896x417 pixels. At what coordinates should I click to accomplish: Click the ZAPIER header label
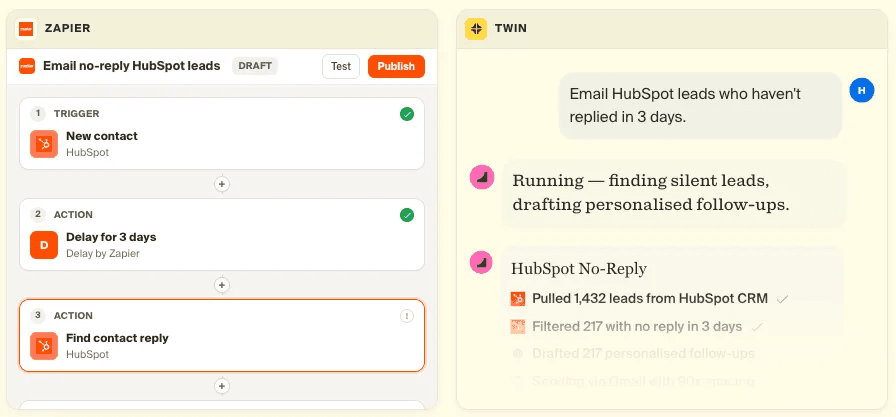coord(67,28)
